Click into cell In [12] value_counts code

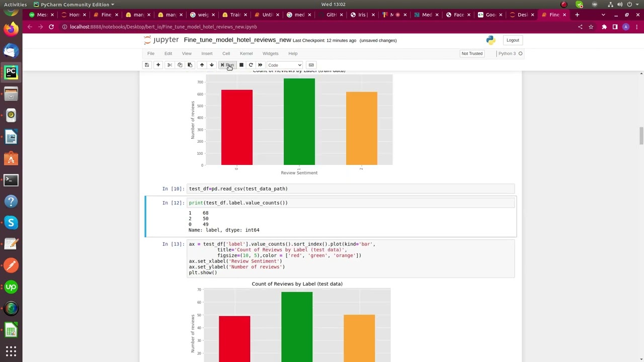pos(351,203)
